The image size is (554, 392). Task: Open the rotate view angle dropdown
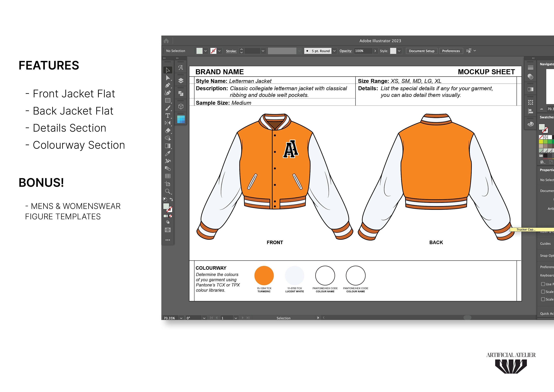click(x=204, y=318)
